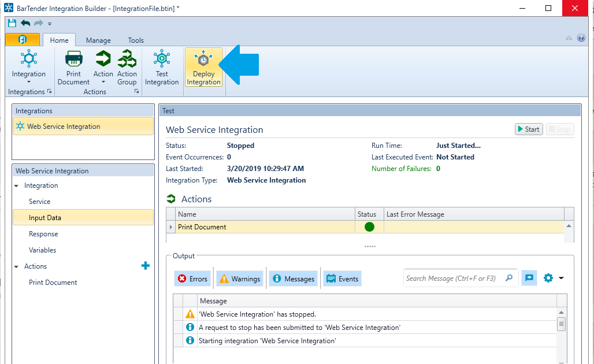Image resolution: width=594 pixels, height=364 pixels.
Task: Click the BarTender app icon in title bar
Action: click(x=9, y=8)
